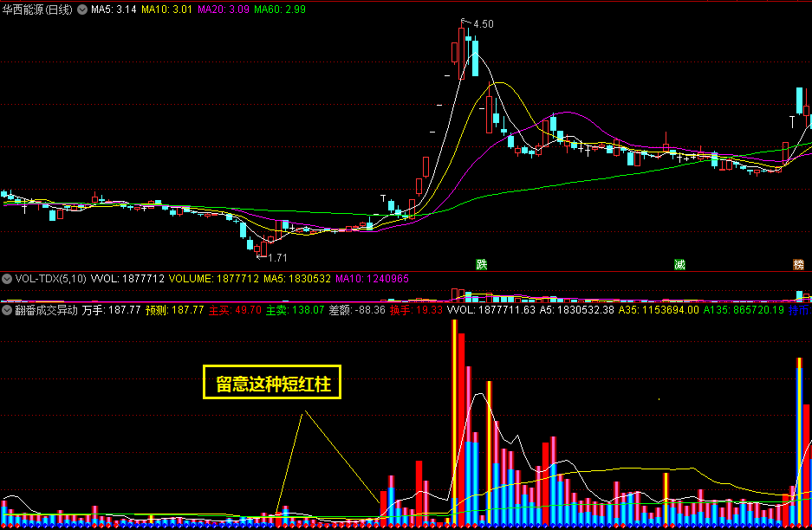812x530 pixels.
Task: Click the VOLUME: 1877712 value
Action: [x=214, y=279]
